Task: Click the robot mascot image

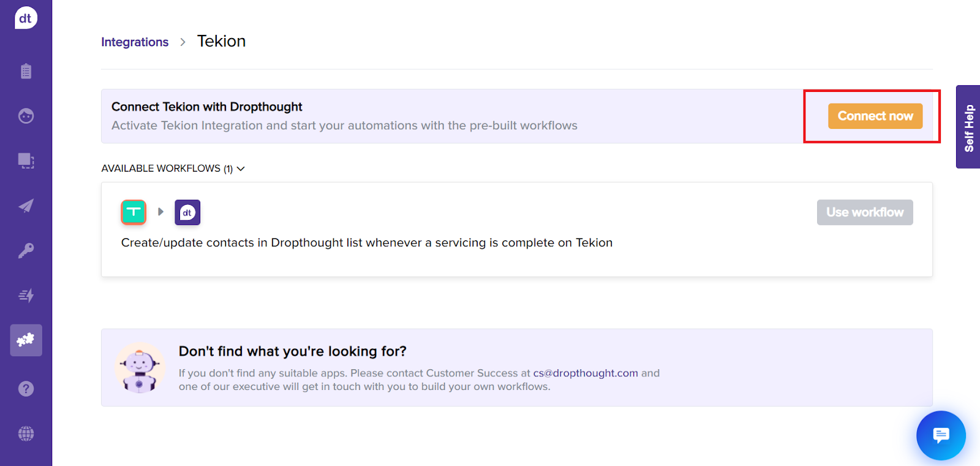Action: pos(140,368)
